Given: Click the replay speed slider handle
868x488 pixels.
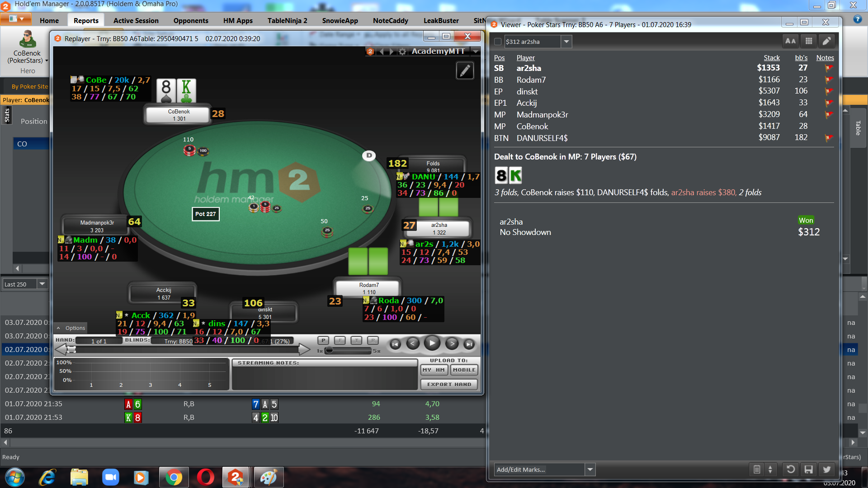Looking at the screenshot, I should coord(329,350).
